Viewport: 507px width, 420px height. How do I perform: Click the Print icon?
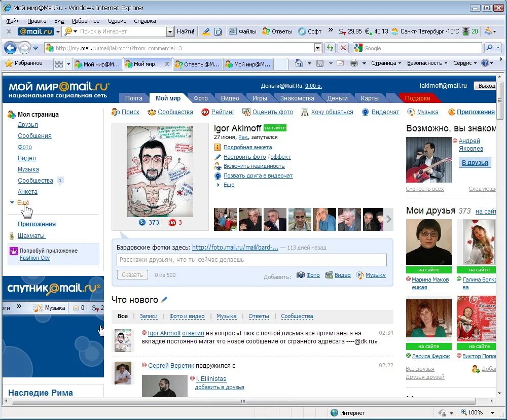[x=354, y=63]
